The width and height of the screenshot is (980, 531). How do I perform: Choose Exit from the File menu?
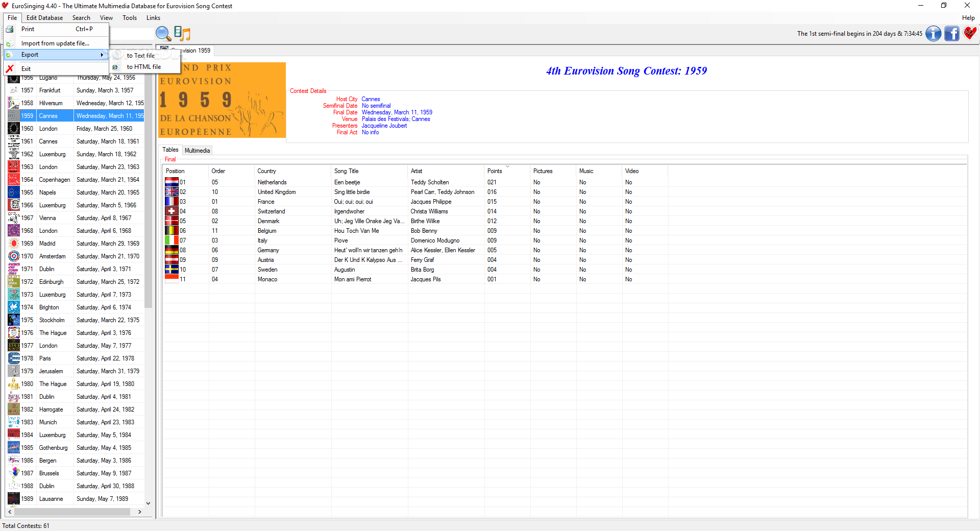click(x=57, y=68)
